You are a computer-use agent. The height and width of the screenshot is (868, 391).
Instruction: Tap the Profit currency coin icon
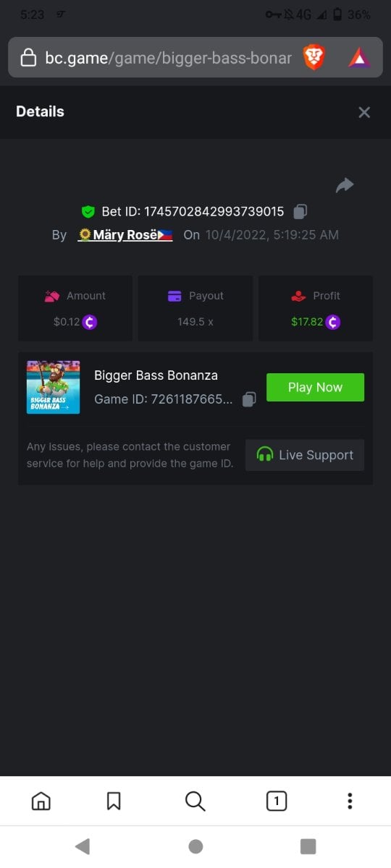click(x=333, y=322)
